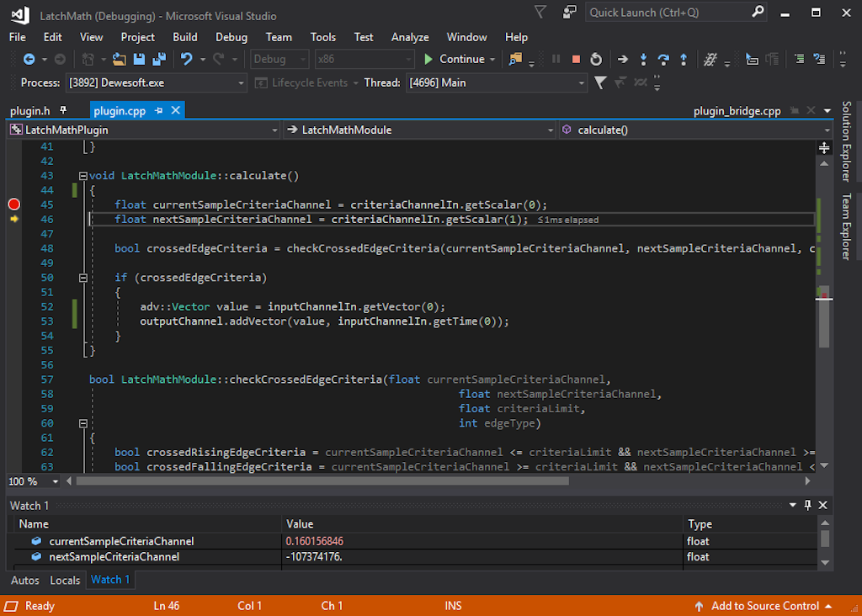Image resolution: width=862 pixels, height=616 pixels.
Task: Open the Solution Explorer side panel
Action: [847, 141]
